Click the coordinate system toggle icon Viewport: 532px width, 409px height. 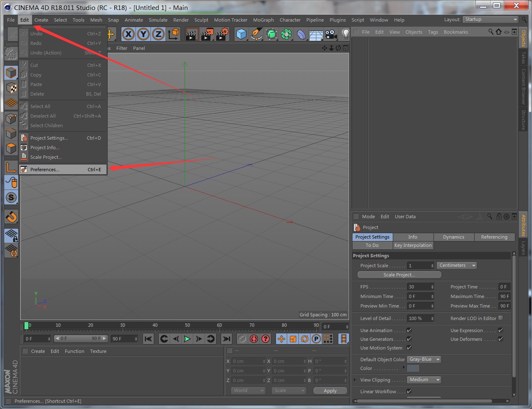pos(173,34)
